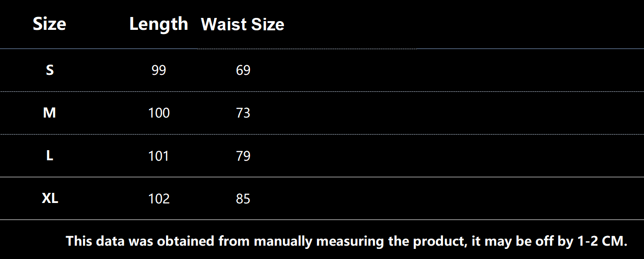Click the length value 99
The height and width of the screenshot is (259, 644).
tap(159, 70)
